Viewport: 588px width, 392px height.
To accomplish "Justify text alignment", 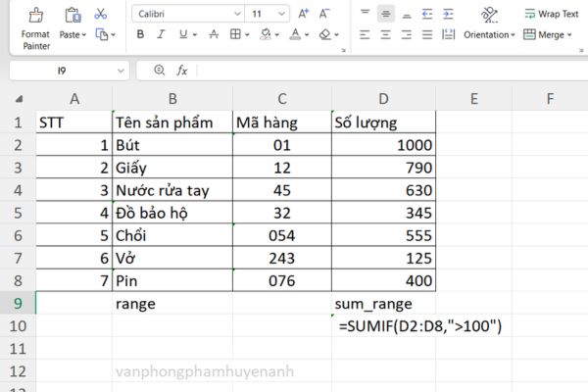I will [427, 35].
